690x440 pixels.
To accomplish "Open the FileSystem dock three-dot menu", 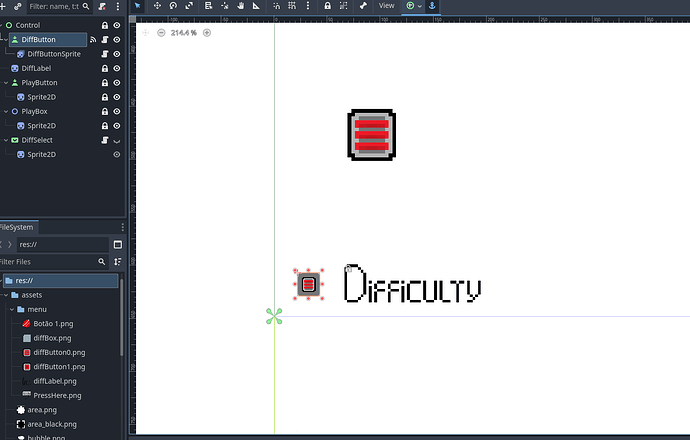I will (122, 227).
